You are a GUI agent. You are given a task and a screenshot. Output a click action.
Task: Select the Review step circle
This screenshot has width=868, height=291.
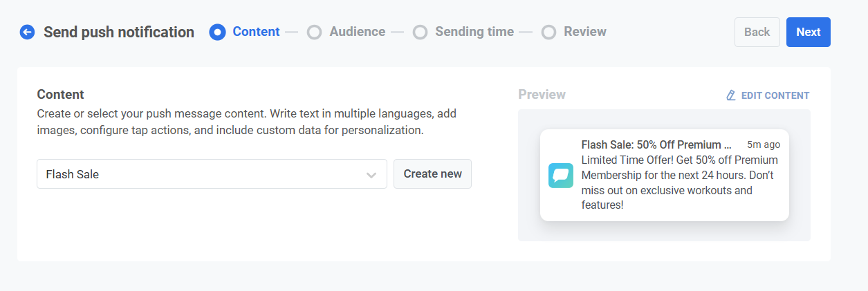(548, 32)
